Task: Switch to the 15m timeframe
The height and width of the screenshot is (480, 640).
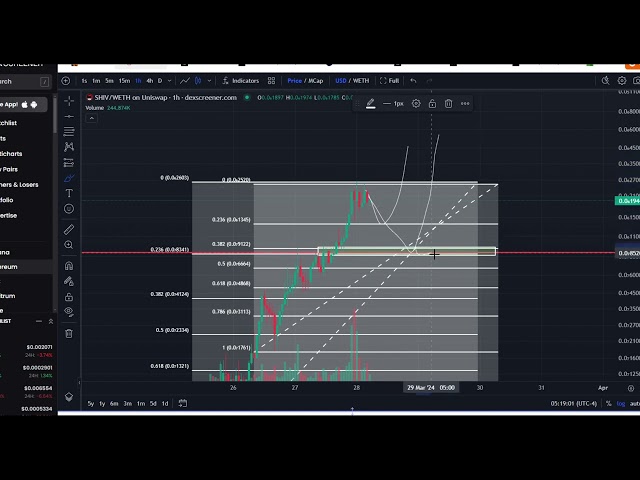Action: 124,80
